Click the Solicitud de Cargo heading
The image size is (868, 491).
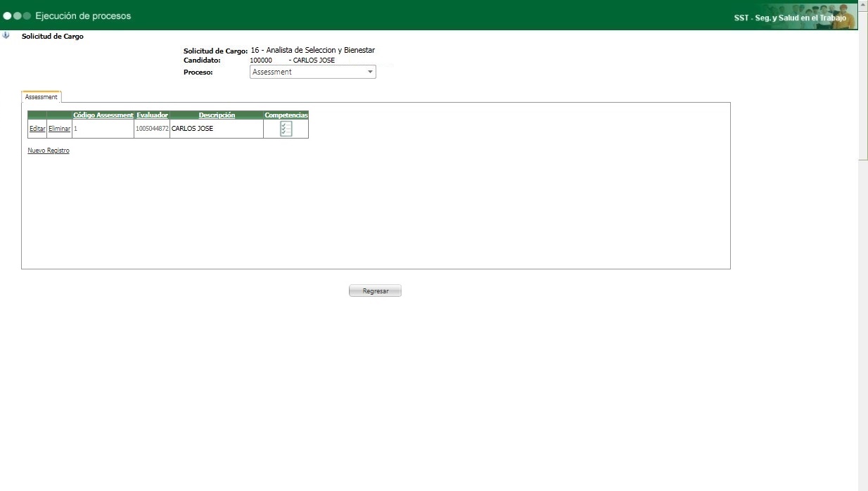coord(53,36)
